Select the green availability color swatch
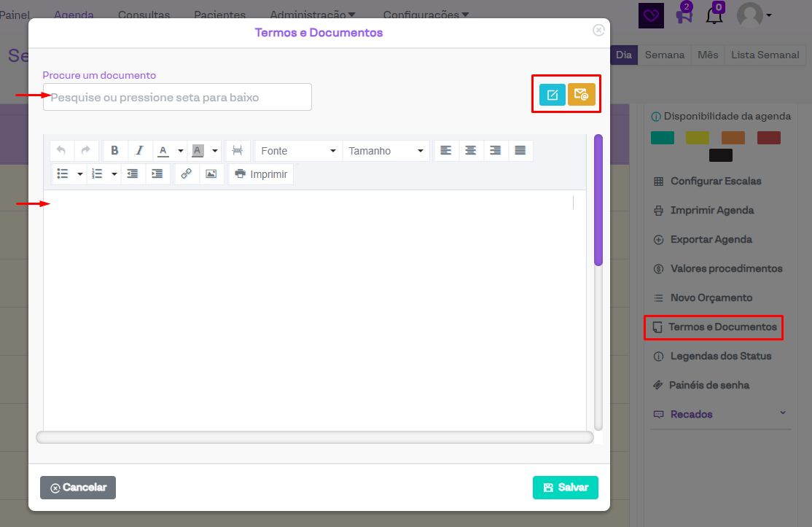The width and height of the screenshot is (812, 527). pos(662,138)
